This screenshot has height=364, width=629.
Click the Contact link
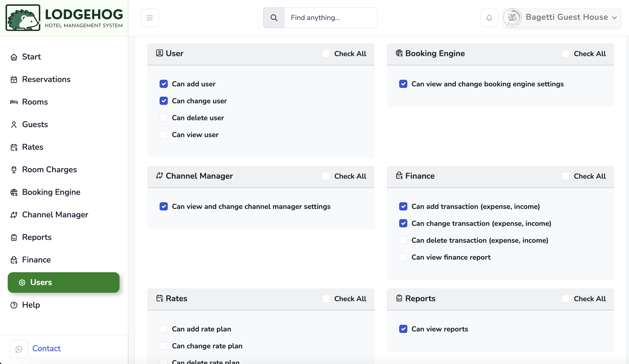click(46, 349)
